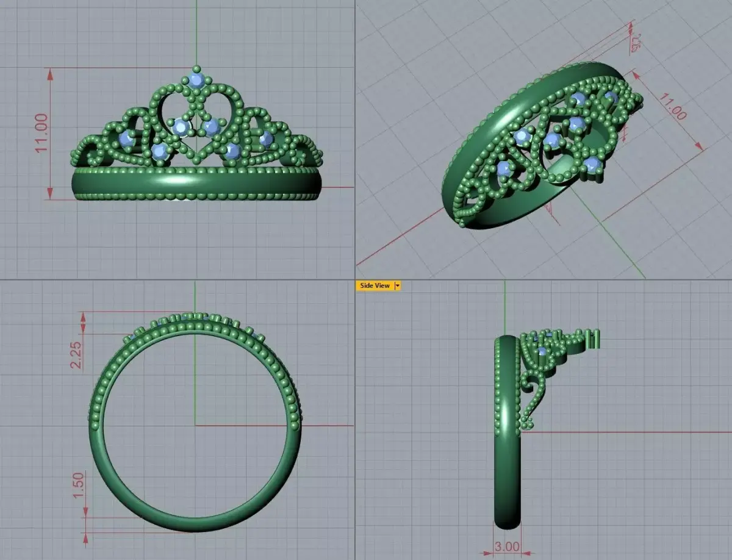Open the Side View viewport dropdown arrow
Screen dimensions: 732x560
[x=398, y=285]
